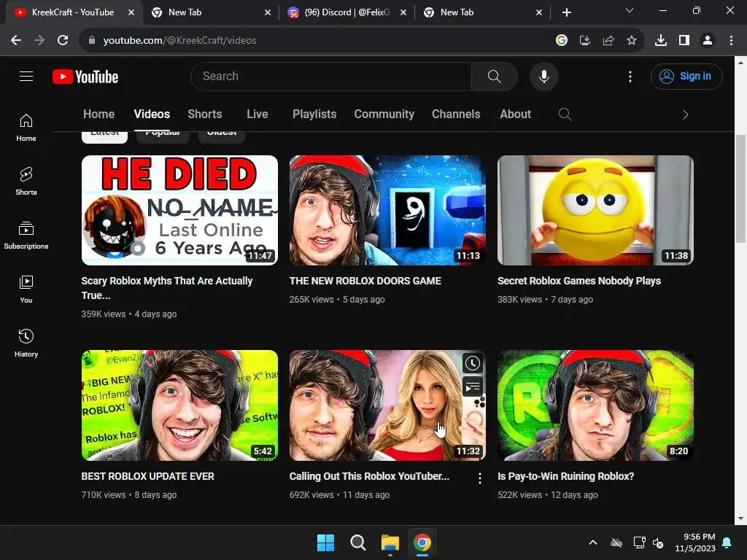Open the Community channel tab
The height and width of the screenshot is (560, 747).
click(x=384, y=114)
